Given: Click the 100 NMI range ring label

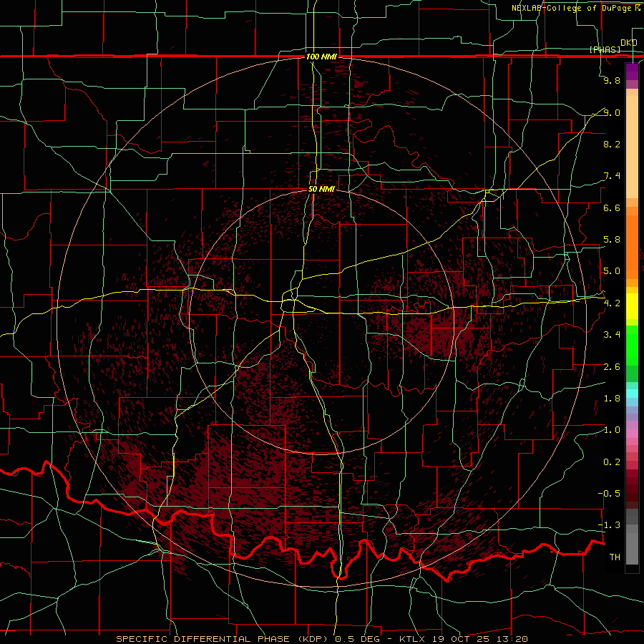Looking at the screenshot, I should pyautogui.click(x=321, y=57).
